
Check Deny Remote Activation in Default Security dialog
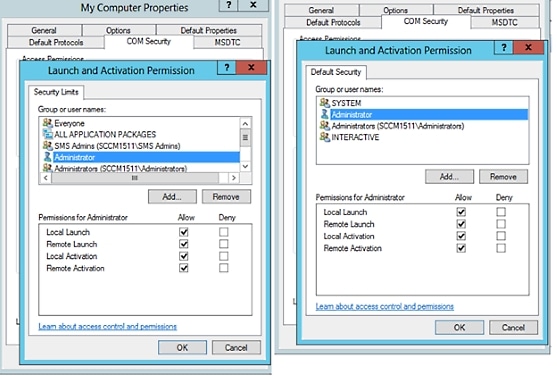pyautogui.click(x=501, y=248)
